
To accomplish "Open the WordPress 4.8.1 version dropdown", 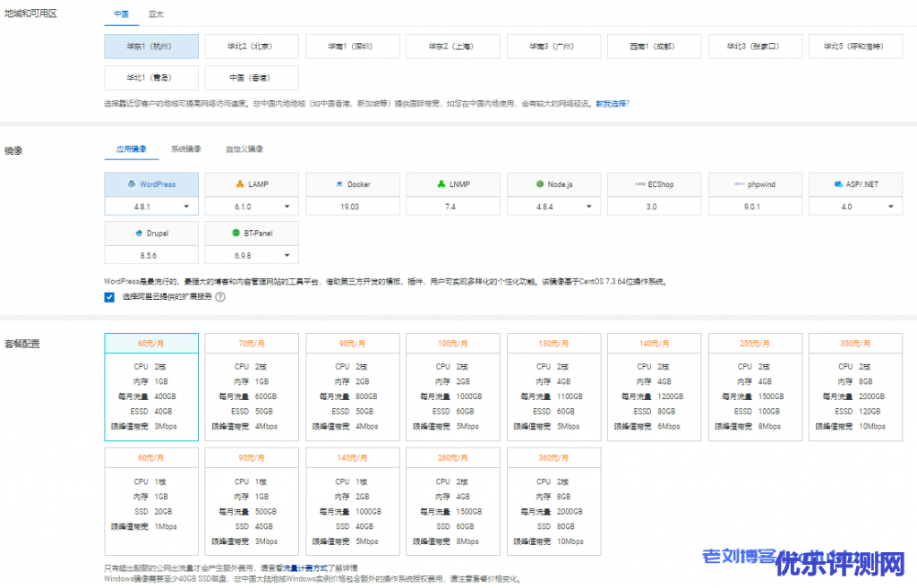I will point(186,207).
